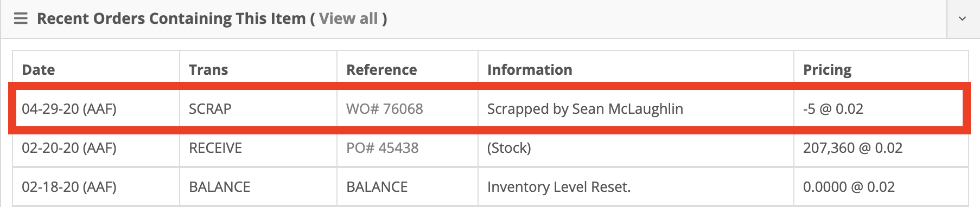
Task: Click the BALANCE reference cell
Action: pyautogui.click(x=408, y=187)
